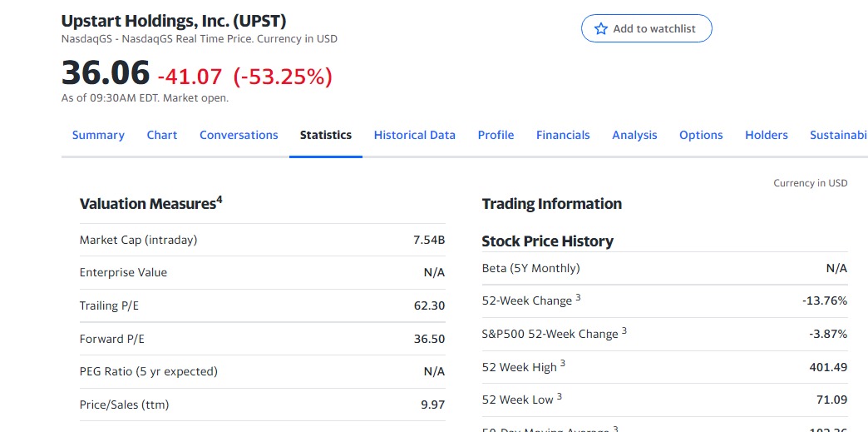Click the Stock Price History heading
Screen dimensions: 868x432
[x=547, y=241]
